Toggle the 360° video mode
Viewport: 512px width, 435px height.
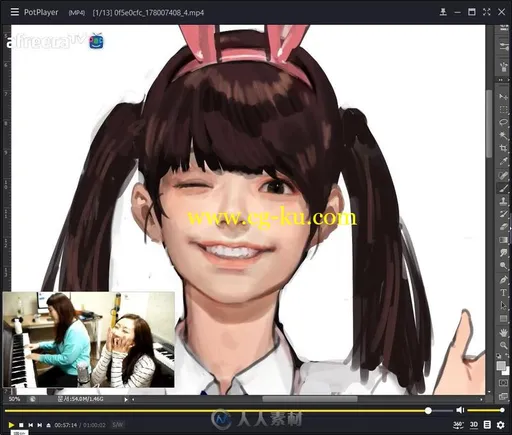point(458,425)
